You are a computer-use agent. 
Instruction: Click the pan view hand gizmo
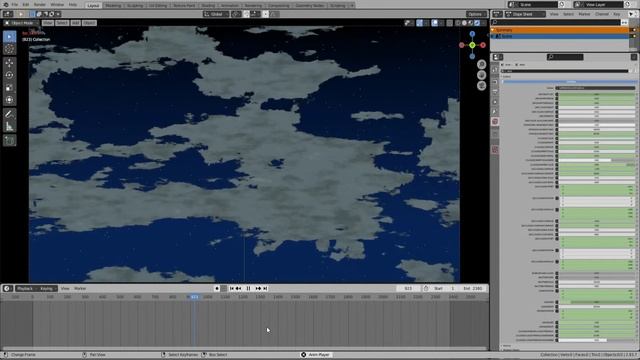tap(482, 75)
